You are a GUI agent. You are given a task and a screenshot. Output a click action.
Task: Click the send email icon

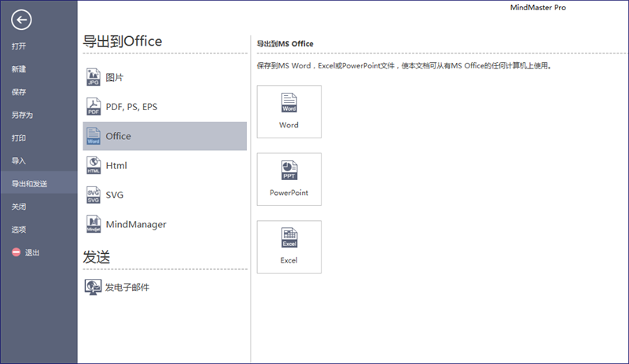[x=93, y=287]
